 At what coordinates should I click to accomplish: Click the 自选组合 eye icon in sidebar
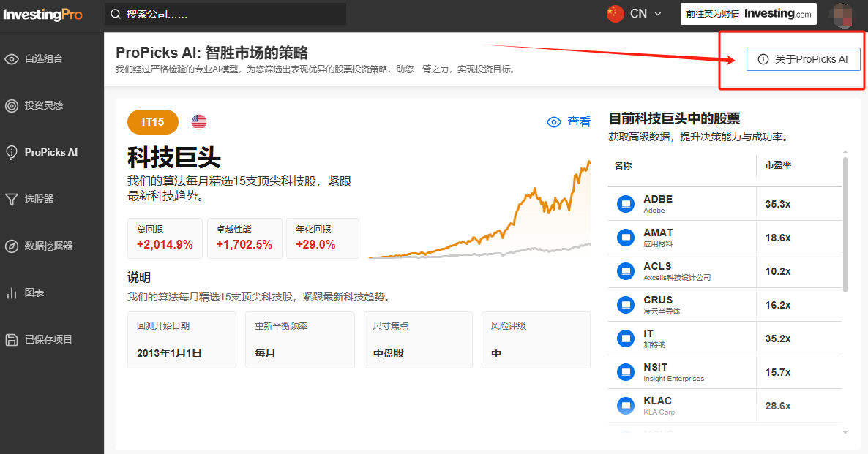[x=12, y=59]
